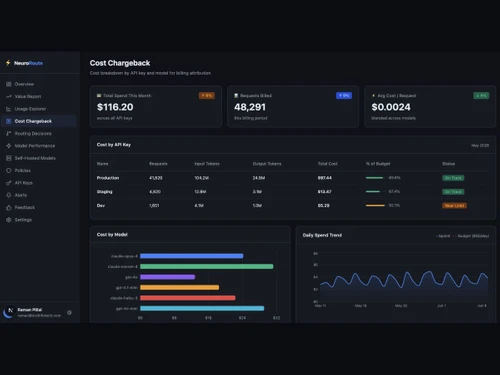Click the Avg Cost per Request bolt icon
500x375 pixels.
[x=373, y=96]
